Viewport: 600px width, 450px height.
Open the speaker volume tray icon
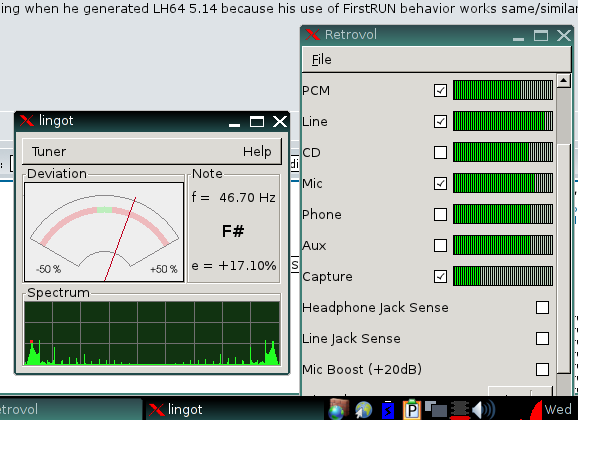483,410
